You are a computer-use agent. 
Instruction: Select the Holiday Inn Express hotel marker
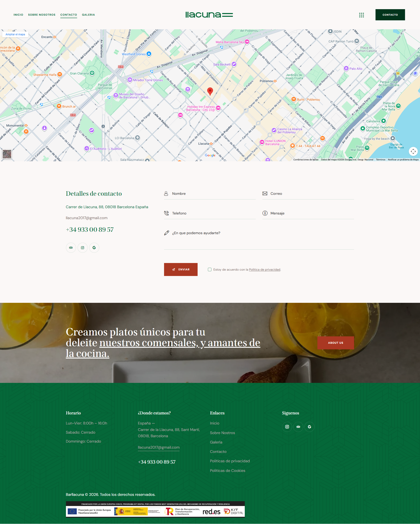tap(218, 108)
